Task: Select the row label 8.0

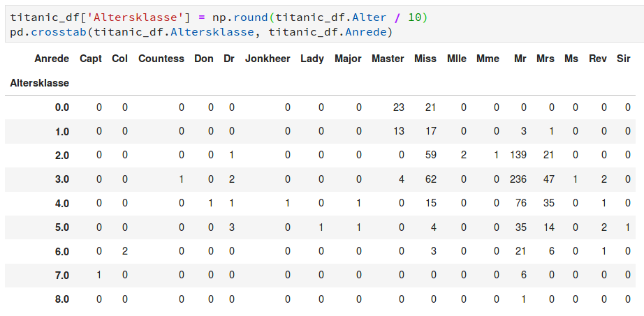Action: point(62,299)
